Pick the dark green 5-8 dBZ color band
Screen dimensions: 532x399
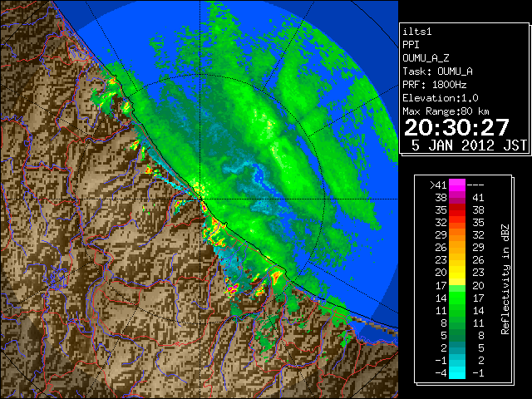(x=457, y=335)
